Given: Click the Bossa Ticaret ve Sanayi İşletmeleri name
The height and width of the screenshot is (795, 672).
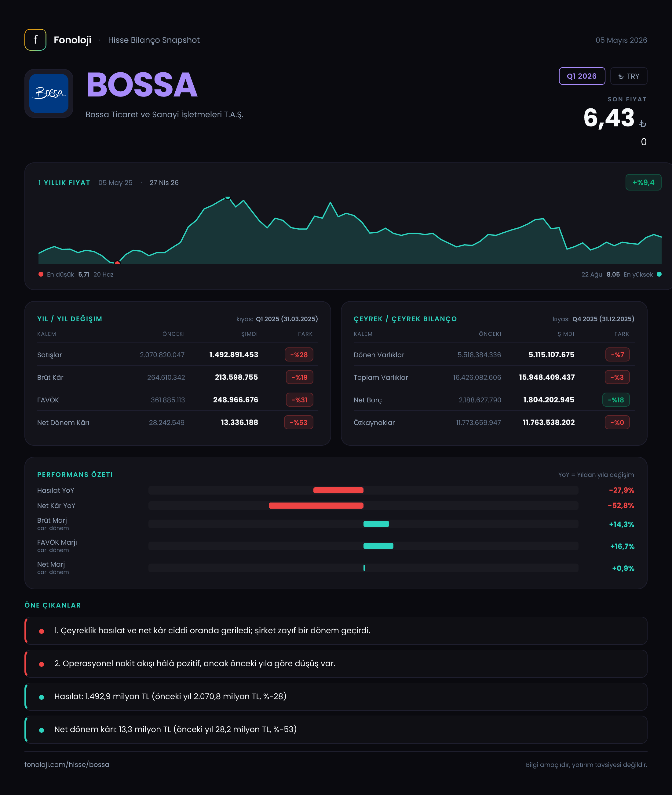Looking at the screenshot, I should [164, 114].
